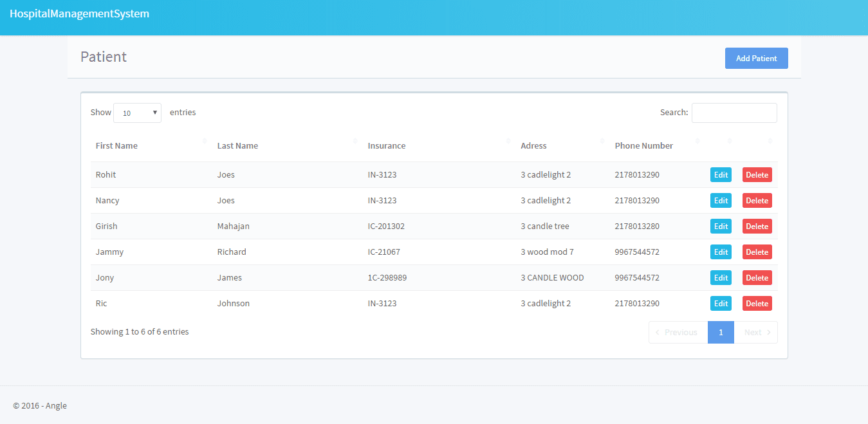The width and height of the screenshot is (868, 424).
Task: Edit patient Ric Johnson
Action: tap(721, 304)
